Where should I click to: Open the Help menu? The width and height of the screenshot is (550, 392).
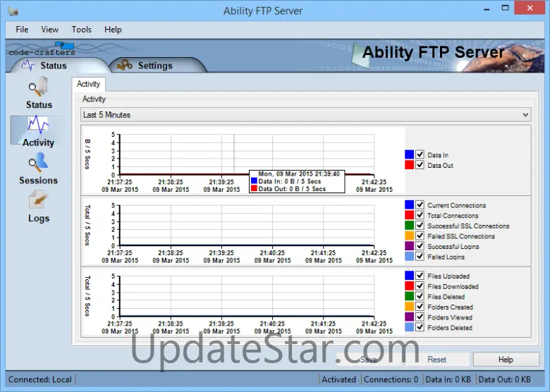pos(113,30)
